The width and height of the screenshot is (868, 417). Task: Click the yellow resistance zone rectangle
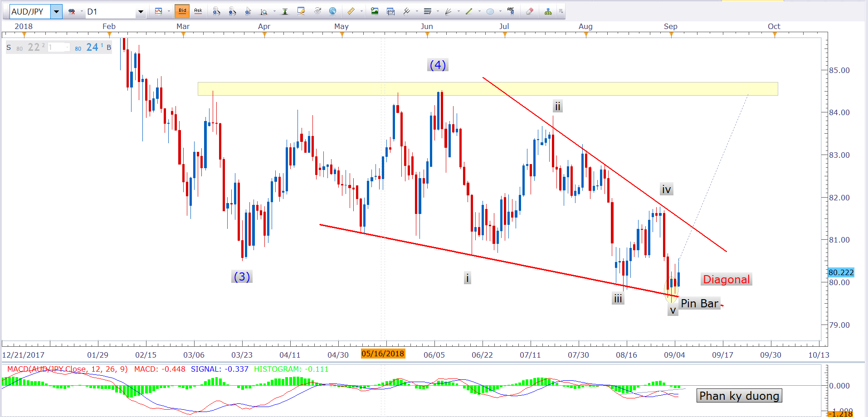click(x=488, y=89)
